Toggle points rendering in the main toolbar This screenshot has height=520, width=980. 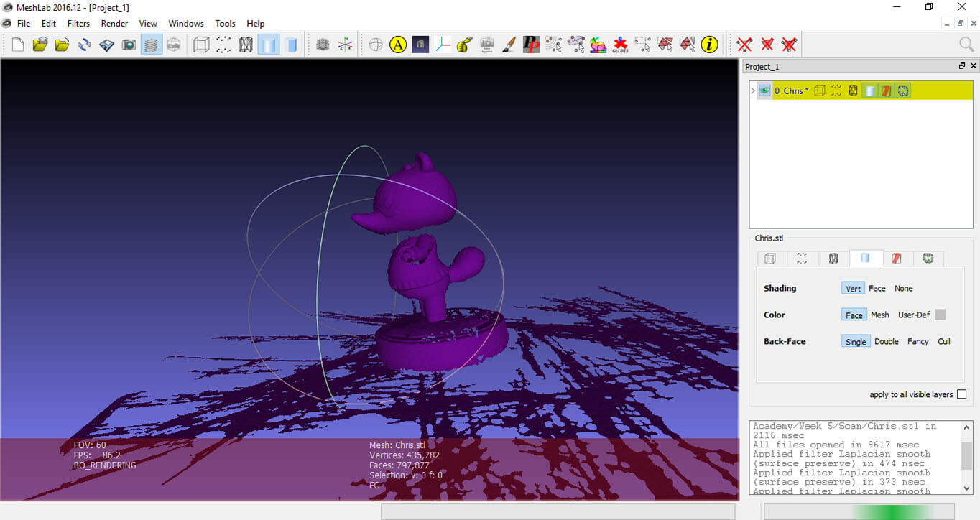pyautogui.click(x=223, y=45)
